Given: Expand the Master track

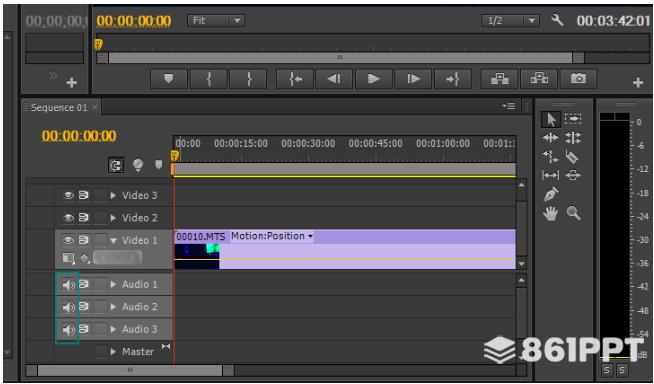Looking at the screenshot, I should pyautogui.click(x=113, y=351).
